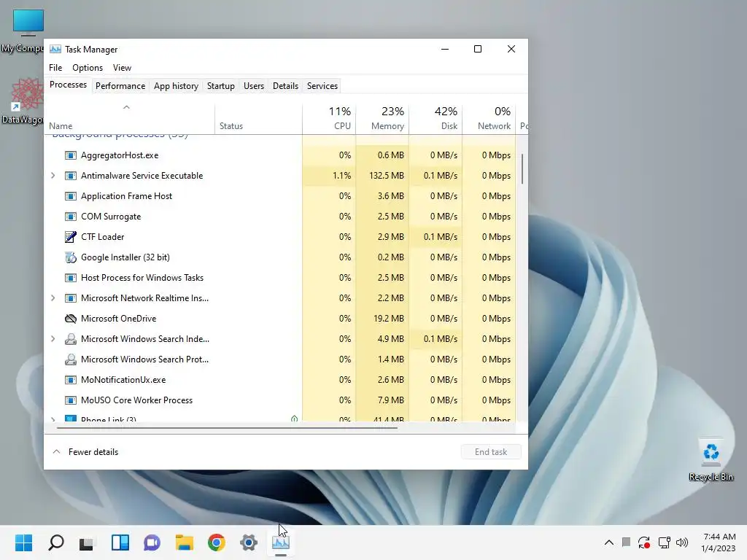This screenshot has height=560, width=747.
Task: Switch to the App history tab
Action: click(x=176, y=86)
